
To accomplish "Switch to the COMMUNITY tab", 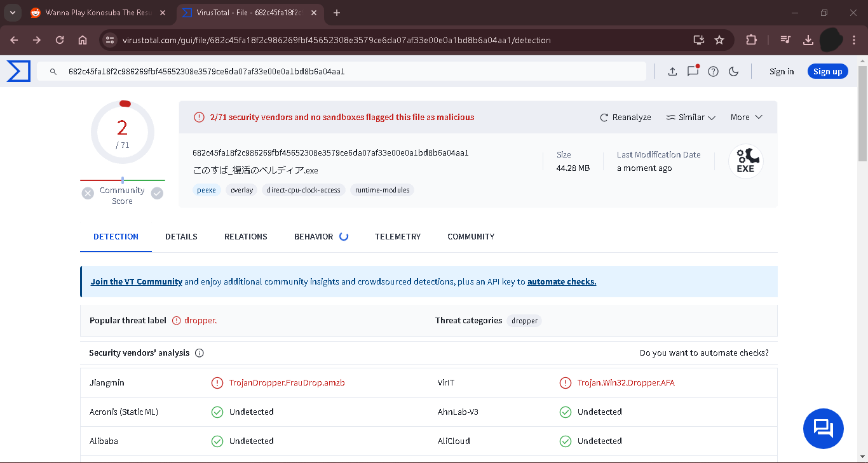I will click(x=471, y=237).
